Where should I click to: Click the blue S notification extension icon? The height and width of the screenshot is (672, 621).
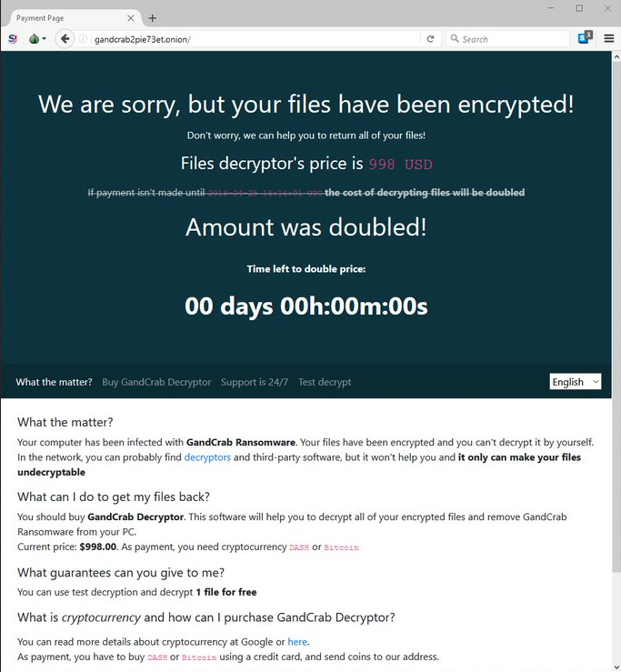point(585,37)
